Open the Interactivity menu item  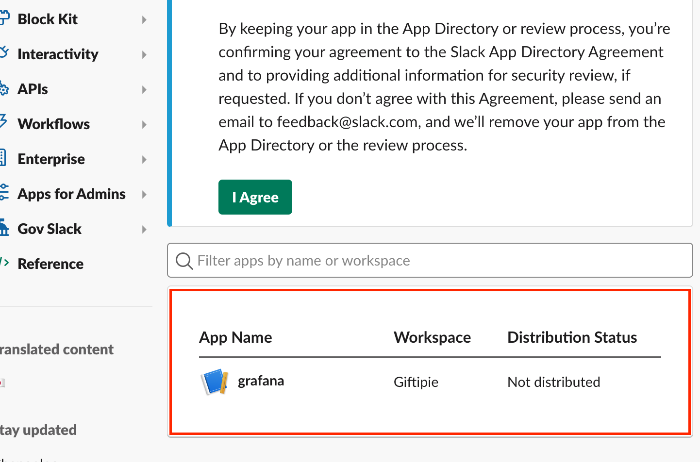[x=58, y=54]
